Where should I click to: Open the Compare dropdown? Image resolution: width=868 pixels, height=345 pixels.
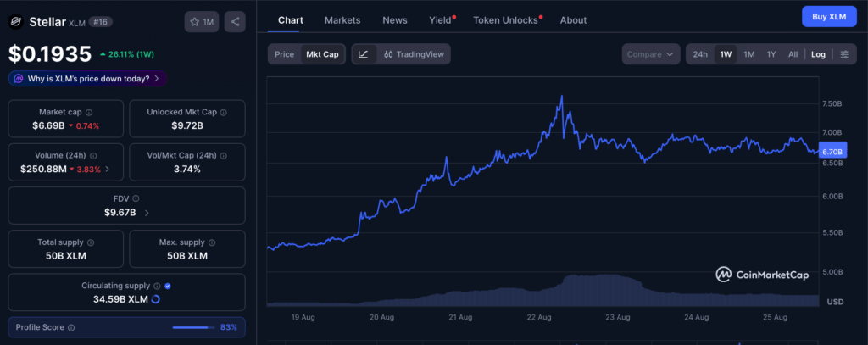(651, 54)
